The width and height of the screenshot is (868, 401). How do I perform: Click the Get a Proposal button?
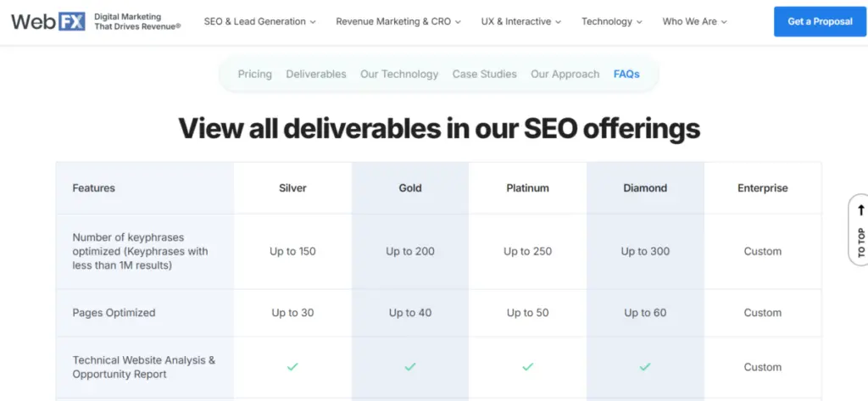pos(820,21)
